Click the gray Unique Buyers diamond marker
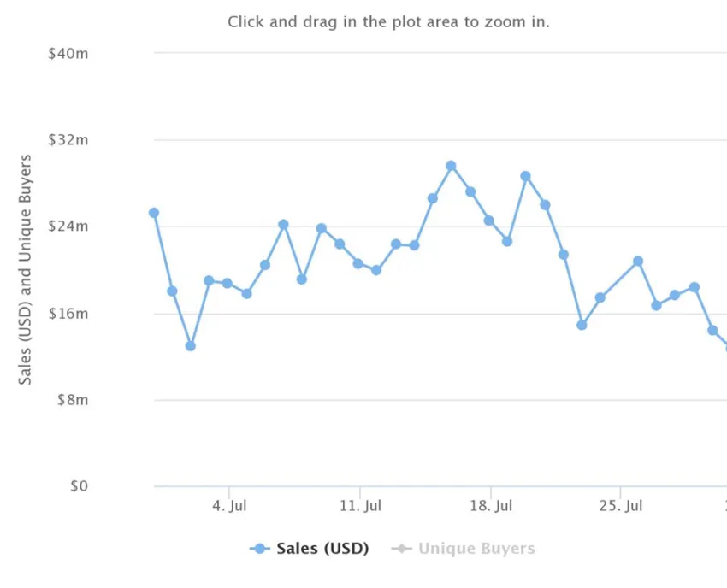Image resolution: width=727 pixels, height=588 pixels. [x=401, y=549]
